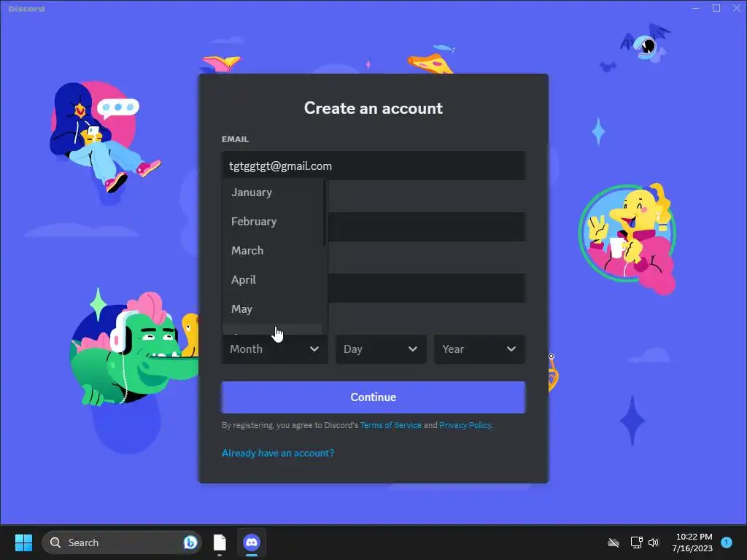Open the Year dropdown
The image size is (747, 560).
point(479,349)
